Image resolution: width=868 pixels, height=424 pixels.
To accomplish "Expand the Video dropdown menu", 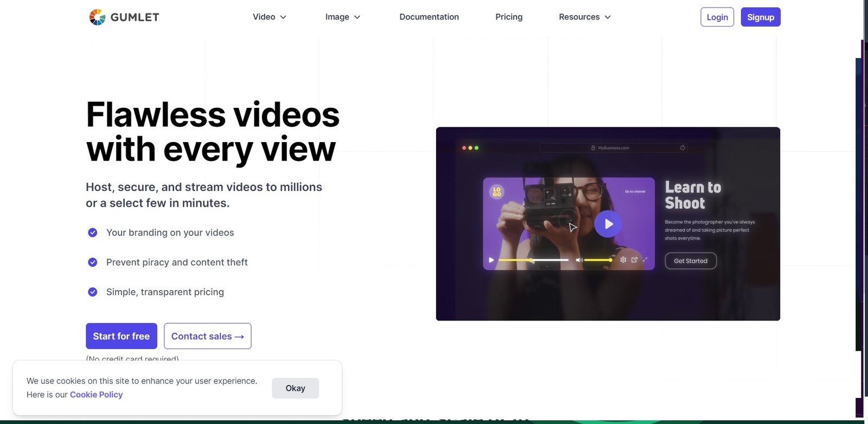I will point(270,17).
